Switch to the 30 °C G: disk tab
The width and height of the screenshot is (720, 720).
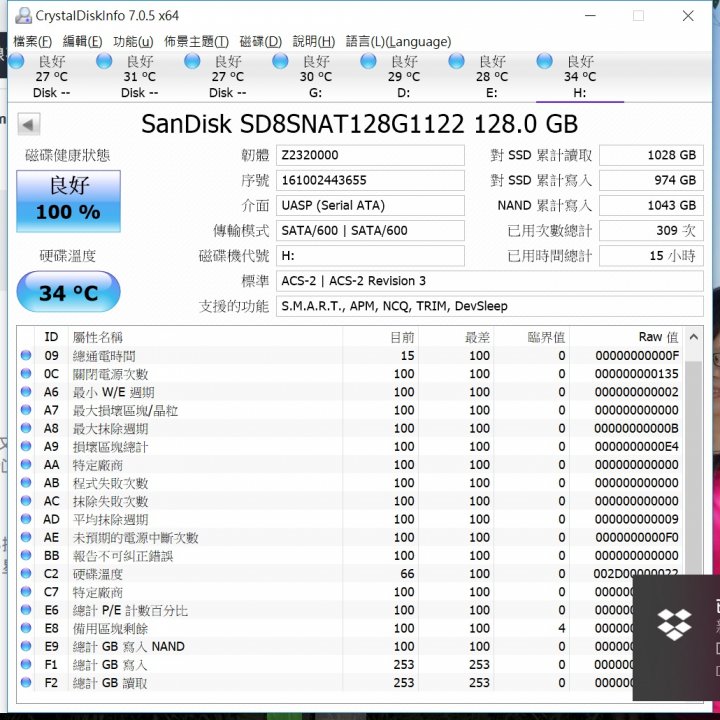(316, 77)
